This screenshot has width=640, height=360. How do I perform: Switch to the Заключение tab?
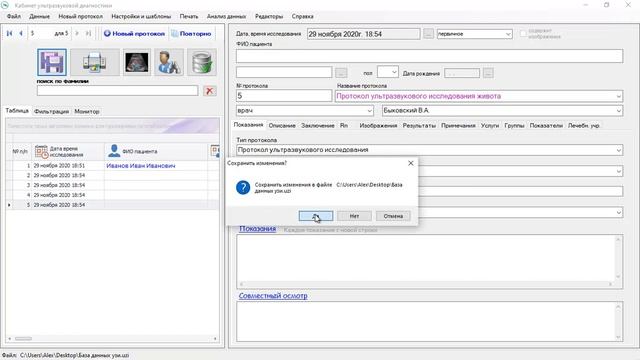[318, 126]
